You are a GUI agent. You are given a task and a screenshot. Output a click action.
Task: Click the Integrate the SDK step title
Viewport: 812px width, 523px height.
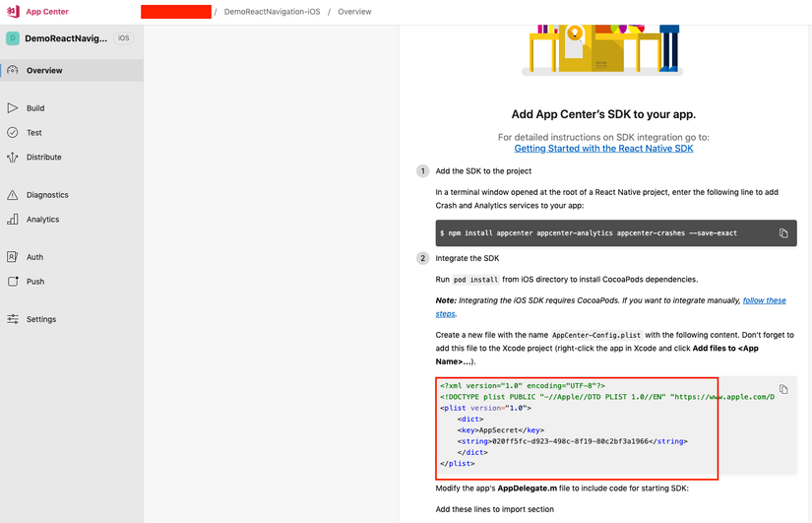(468, 258)
